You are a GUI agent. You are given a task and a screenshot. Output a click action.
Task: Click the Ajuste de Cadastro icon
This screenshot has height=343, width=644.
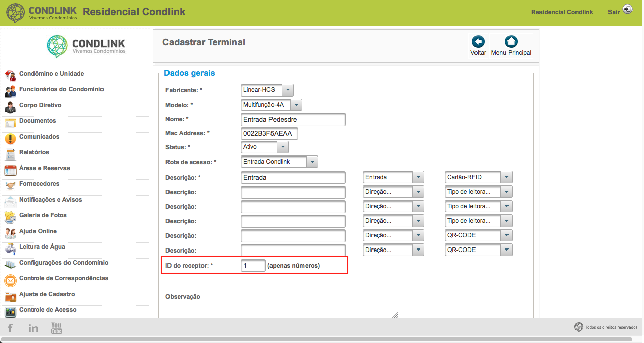coord(10,296)
